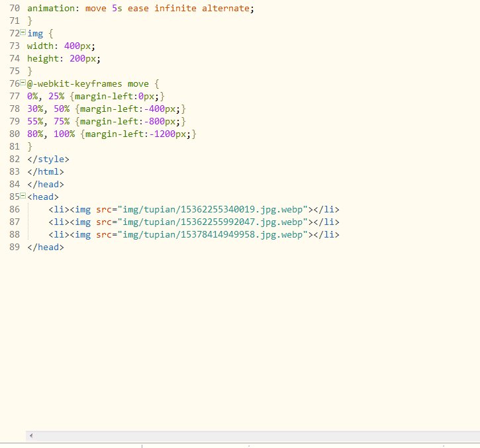
Task: Collapse the img rule fold on line 72
Action: (x=23, y=32)
